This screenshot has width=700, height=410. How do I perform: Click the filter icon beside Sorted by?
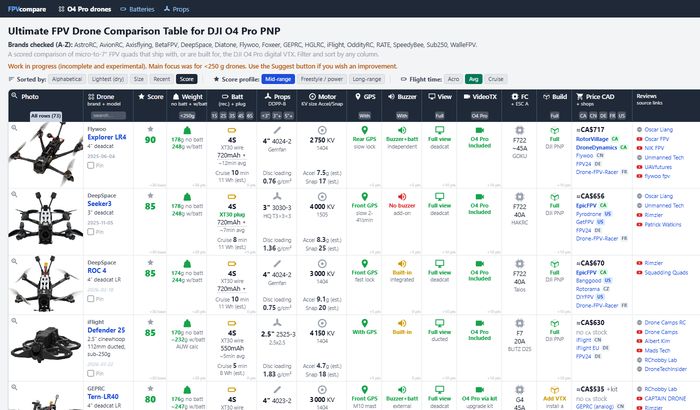click(x=11, y=79)
